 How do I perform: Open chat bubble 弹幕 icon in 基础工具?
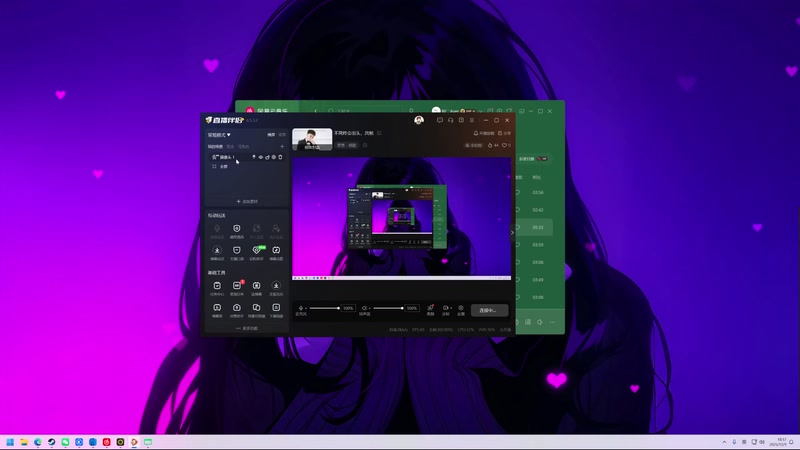[x=217, y=310]
